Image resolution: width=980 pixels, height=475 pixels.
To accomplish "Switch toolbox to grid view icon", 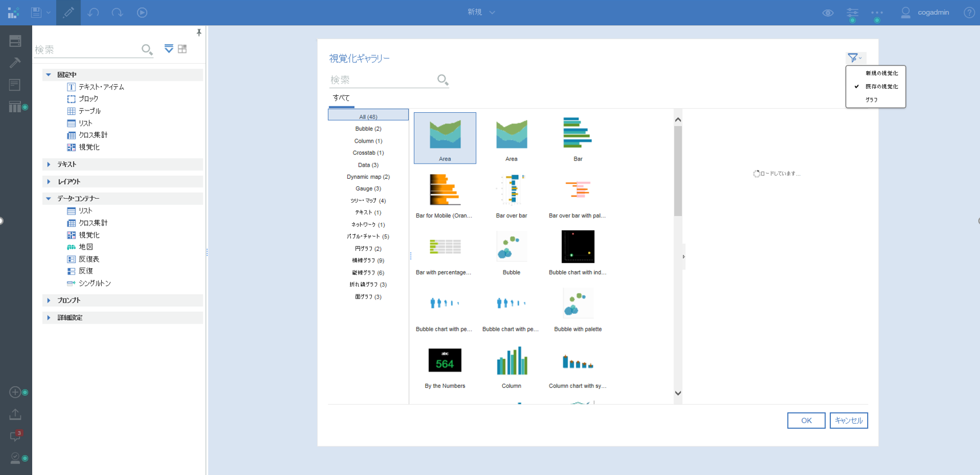I will click(182, 48).
